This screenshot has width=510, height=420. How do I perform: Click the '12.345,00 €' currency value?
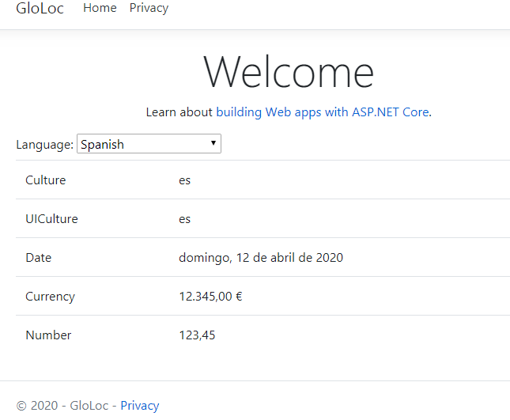pyautogui.click(x=210, y=297)
